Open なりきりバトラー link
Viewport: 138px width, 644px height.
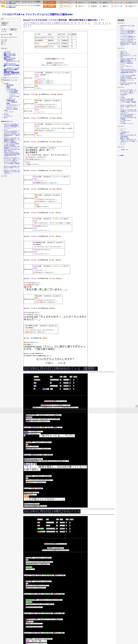pyautogui.click(x=11, y=99)
